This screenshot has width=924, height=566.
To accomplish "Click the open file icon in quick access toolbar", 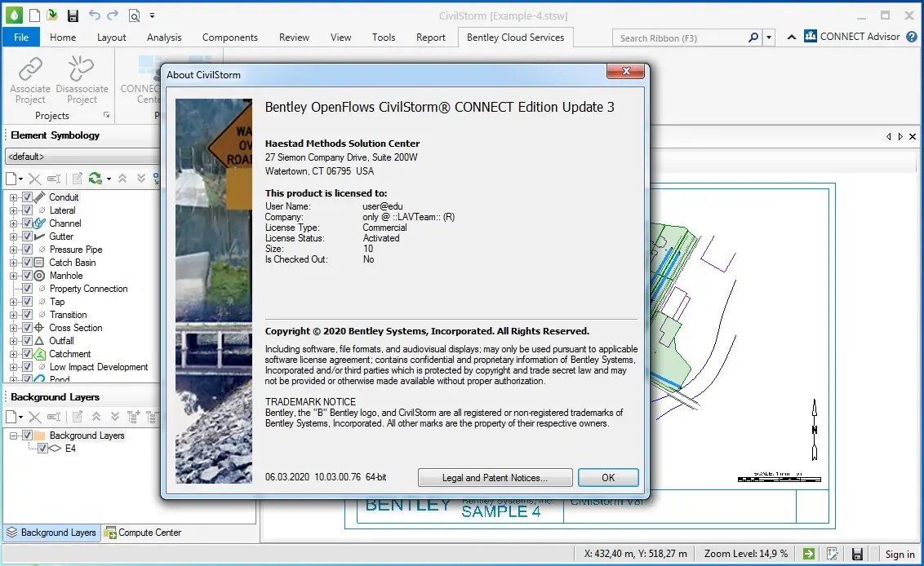I will pos(52,15).
